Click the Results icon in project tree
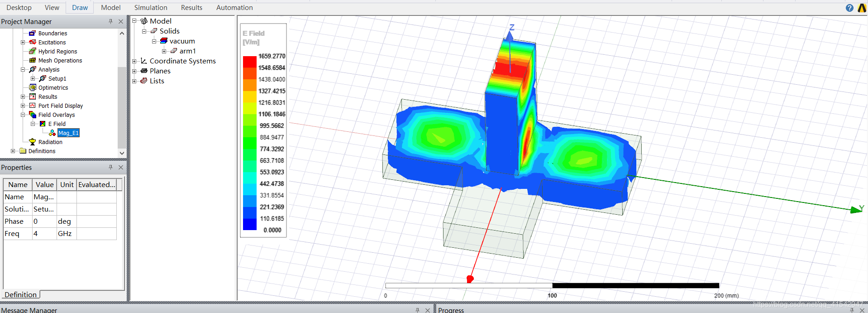The image size is (868, 313). point(32,96)
